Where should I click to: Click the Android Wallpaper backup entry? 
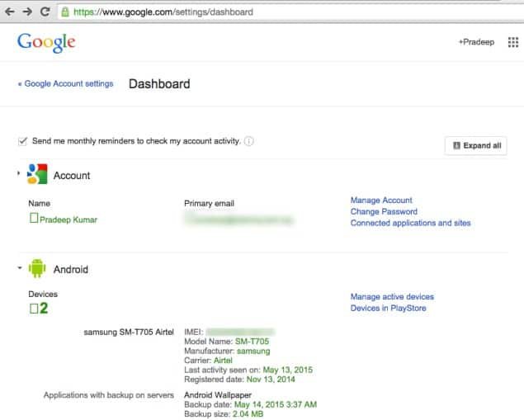point(218,395)
